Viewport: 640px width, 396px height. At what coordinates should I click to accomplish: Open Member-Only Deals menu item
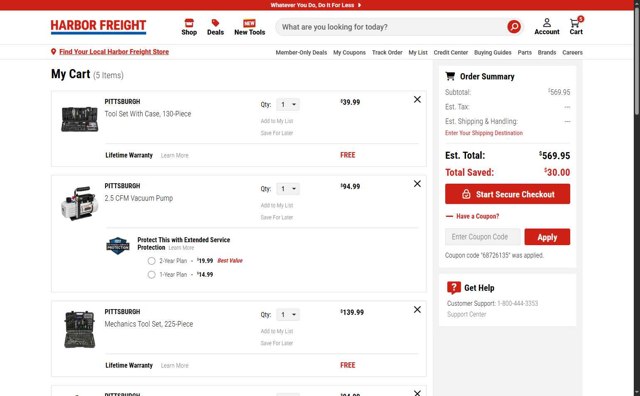coord(301,53)
